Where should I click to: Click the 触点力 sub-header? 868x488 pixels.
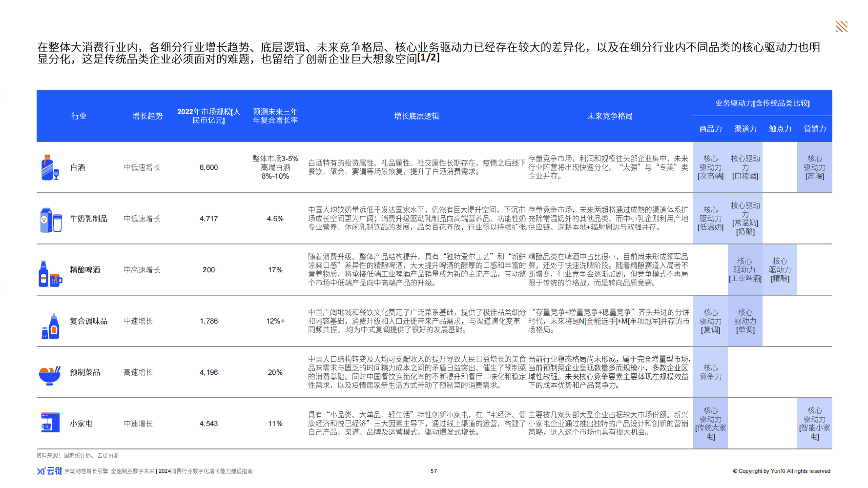click(780, 129)
